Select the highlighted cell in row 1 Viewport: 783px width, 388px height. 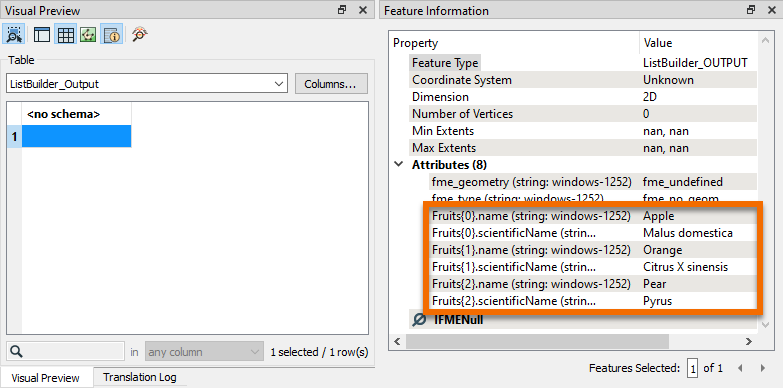pos(76,136)
